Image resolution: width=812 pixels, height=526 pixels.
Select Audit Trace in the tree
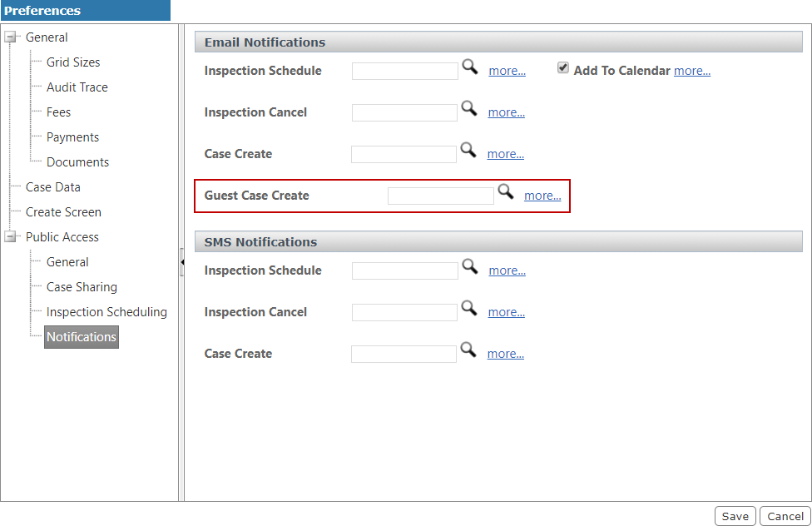click(x=77, y=87)
